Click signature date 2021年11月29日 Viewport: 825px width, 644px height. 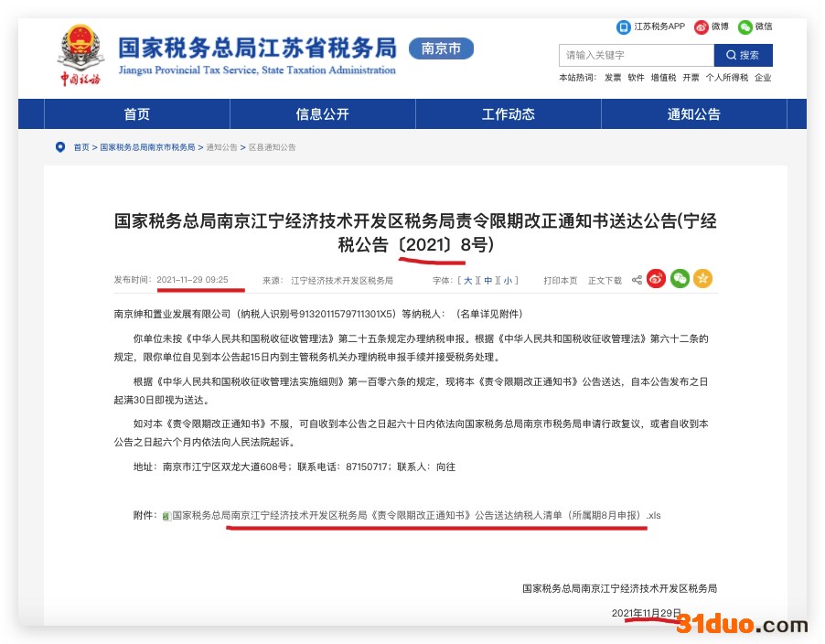pyautogui.click(x=646, y=613)
